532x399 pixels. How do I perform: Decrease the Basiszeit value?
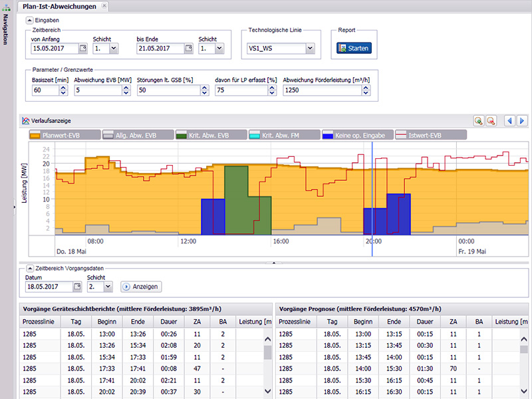pos(63,92)
